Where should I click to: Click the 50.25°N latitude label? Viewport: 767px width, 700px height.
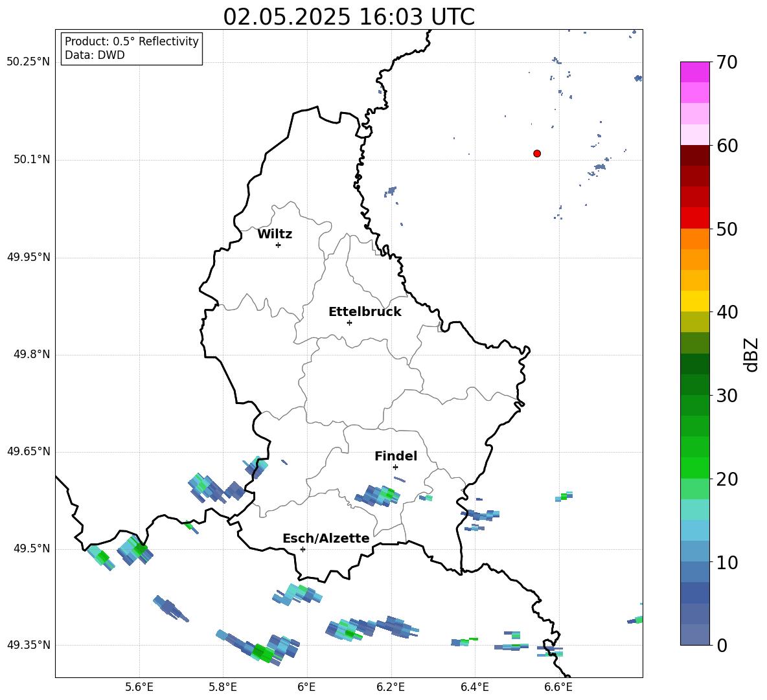(x=28, y=62)
